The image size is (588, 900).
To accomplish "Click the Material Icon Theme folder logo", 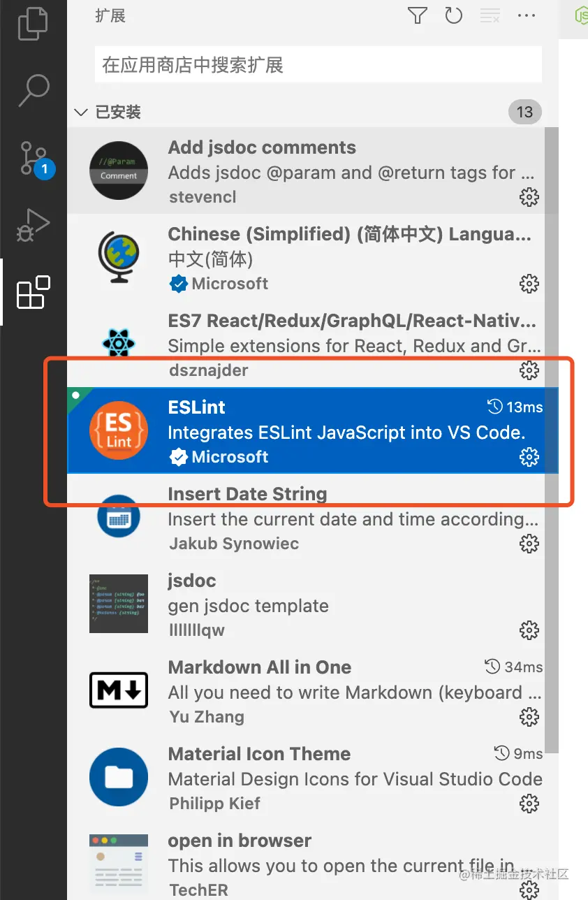I will 119,777.
